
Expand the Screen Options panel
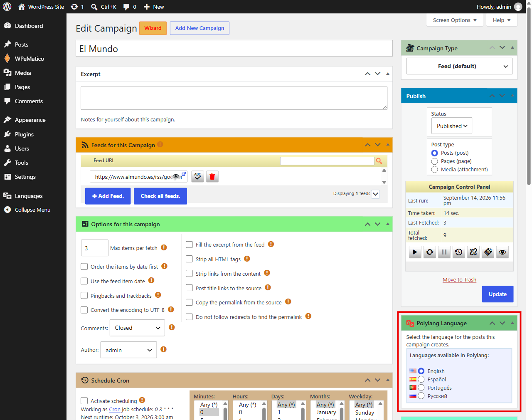coord(455,20)
